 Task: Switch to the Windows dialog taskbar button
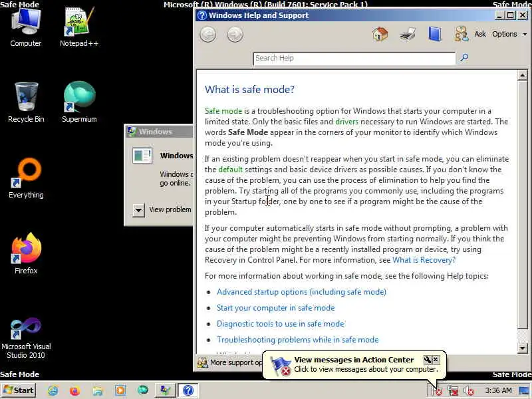tap(165, 390)
